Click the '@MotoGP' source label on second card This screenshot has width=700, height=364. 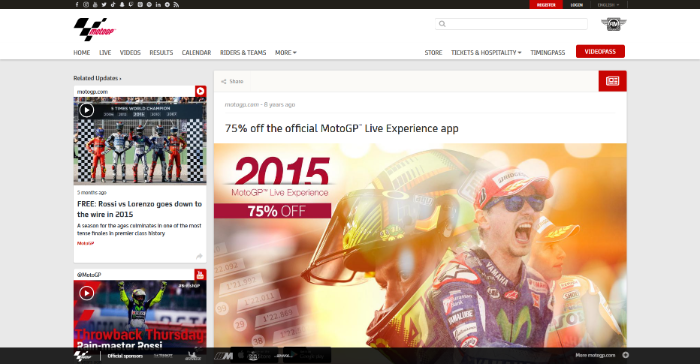pyautogui.click(x=89, y=275)
